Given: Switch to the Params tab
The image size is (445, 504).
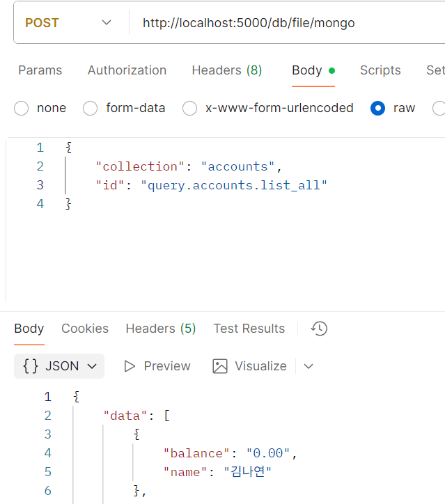Looking at the screenshot, I should (40, 70).
